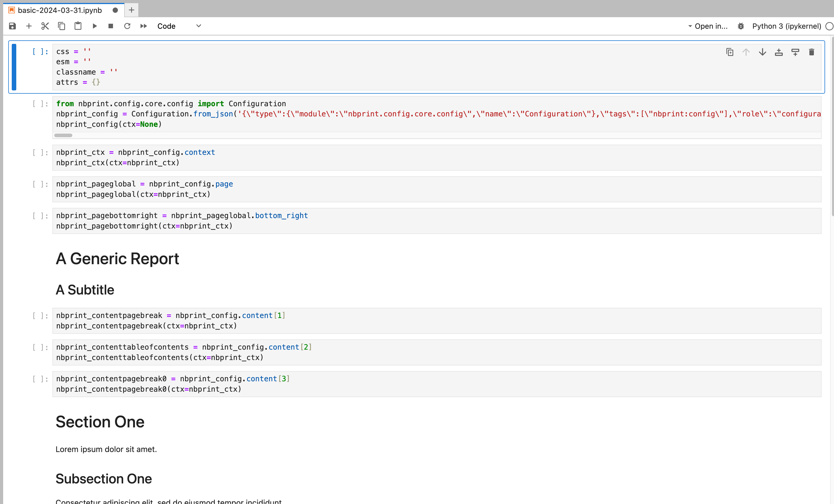Cut the selected cell with scissors icon
This screenshot has height=504, width=834.
45,26
